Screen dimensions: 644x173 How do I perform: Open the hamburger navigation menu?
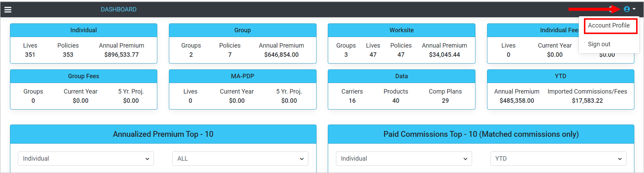[x=8, y=9]
